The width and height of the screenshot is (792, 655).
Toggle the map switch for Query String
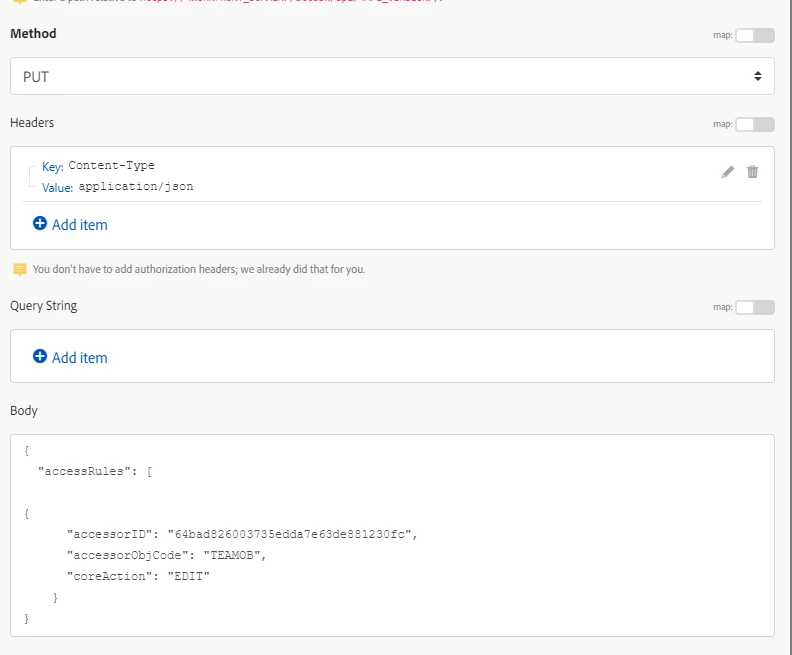click(754, 307)
